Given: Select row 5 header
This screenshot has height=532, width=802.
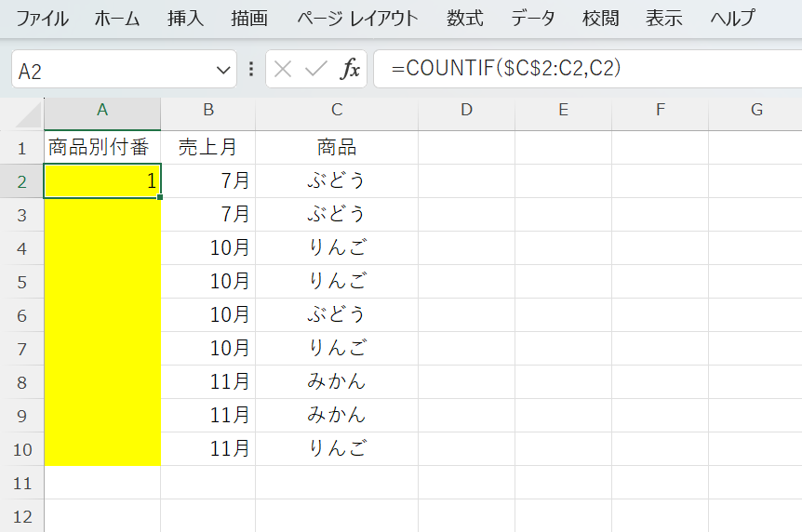Looking at the screenshot, I should [22, 282].
